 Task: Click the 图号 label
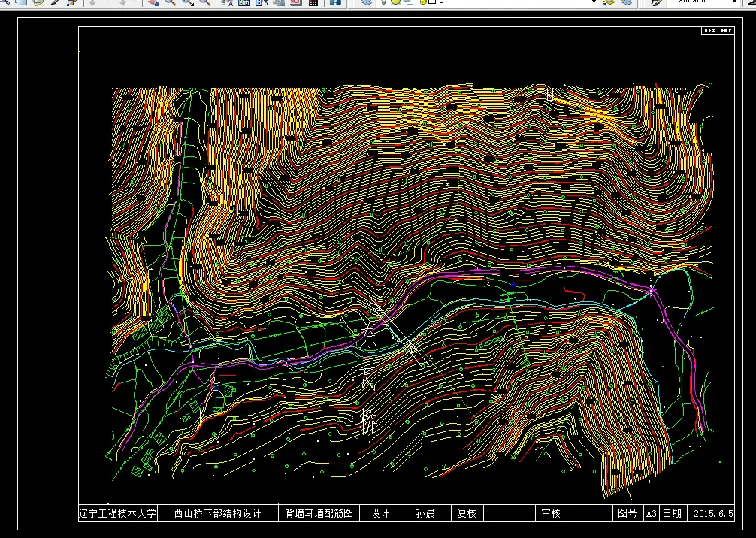627,513
